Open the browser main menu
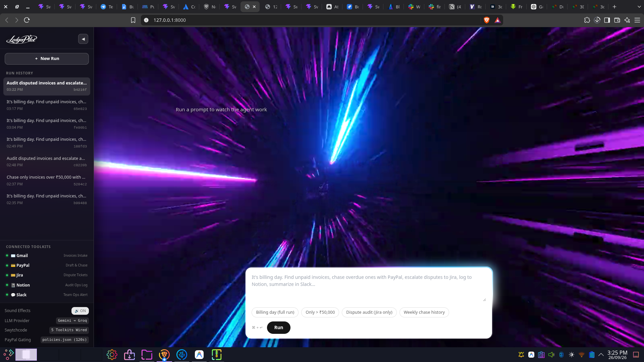Image resolution: width=644 pixels, height=362 pixels. pos(637,20)
